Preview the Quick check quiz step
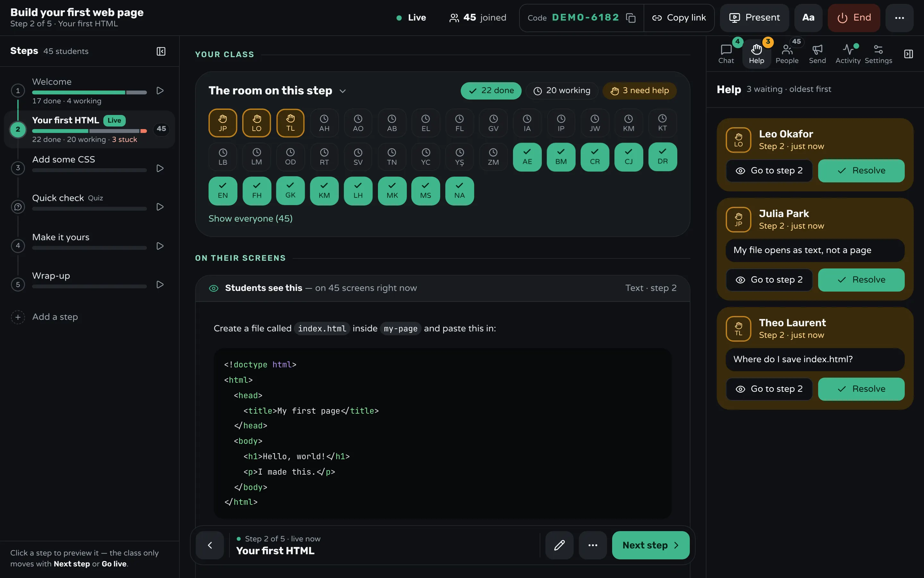The height and width of the screenshot is (578, 924). [x=160, y=207]
